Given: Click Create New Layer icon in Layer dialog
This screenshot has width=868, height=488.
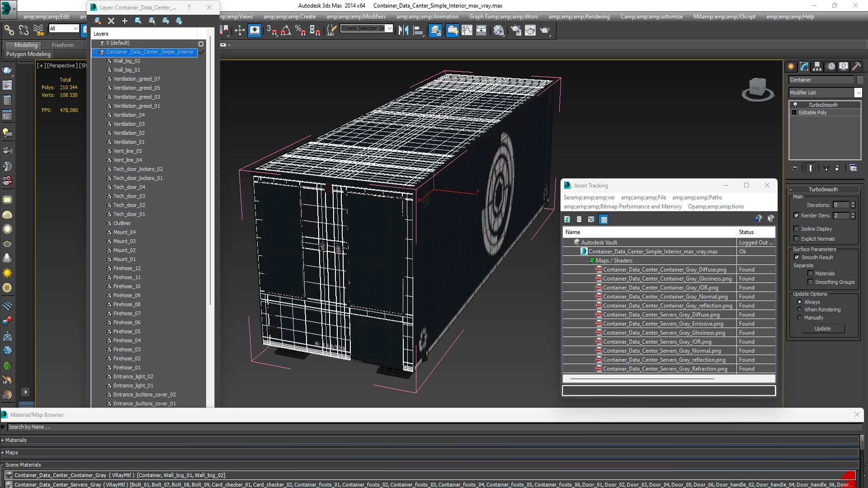Looking at the screenshot, I should tap(98, 21).
